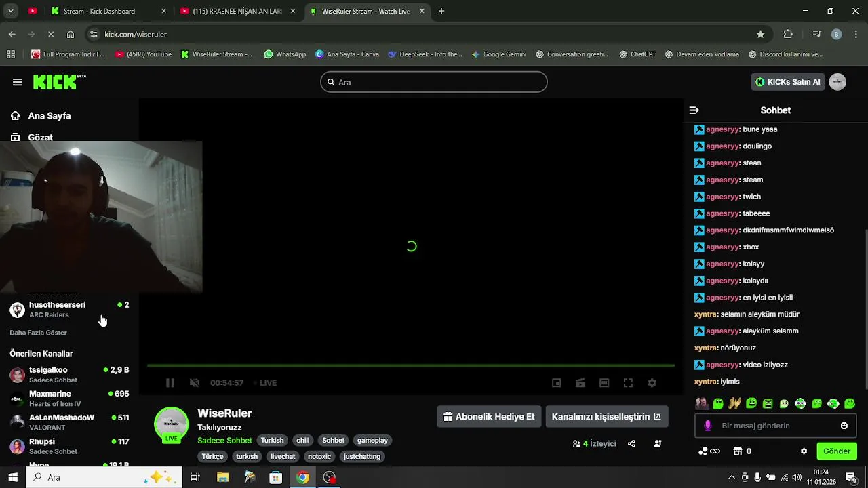
Task: Open the Chrome tab search dropdown
Action: point(10,12)
